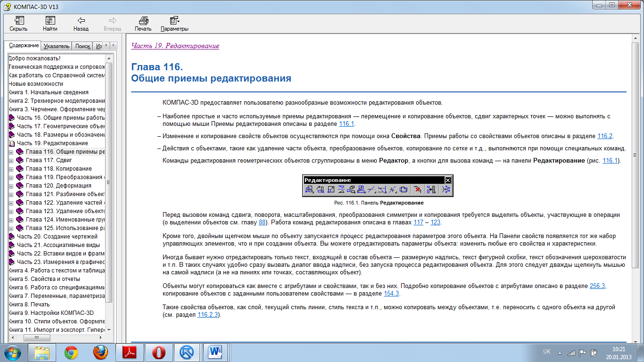Open section link 154.3
This screenshot has height=362, width=644.
coord(391,294)
